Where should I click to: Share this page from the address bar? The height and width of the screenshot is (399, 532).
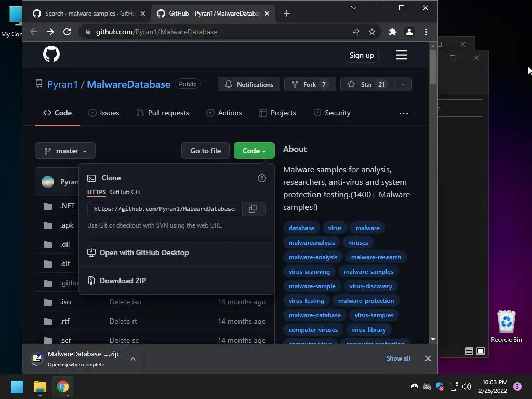pyautogui.click(x=355, y=32)
